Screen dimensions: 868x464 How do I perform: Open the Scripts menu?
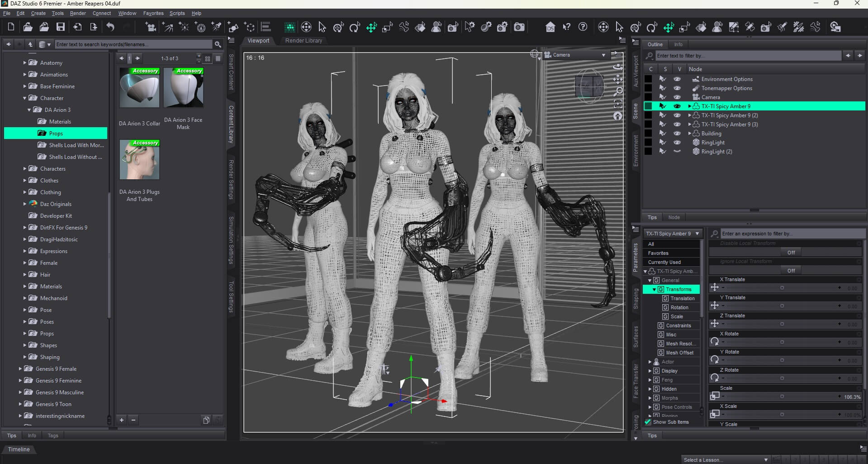click(x=177, y=13)
